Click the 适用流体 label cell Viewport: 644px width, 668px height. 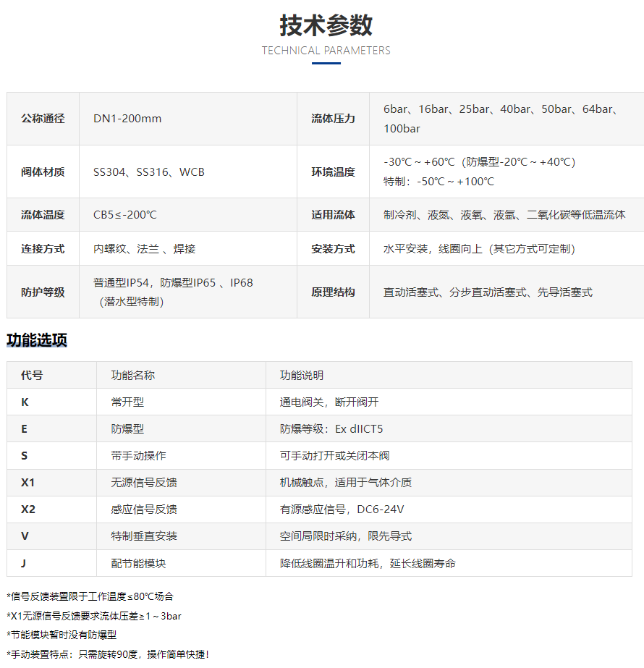pos(333,215)
